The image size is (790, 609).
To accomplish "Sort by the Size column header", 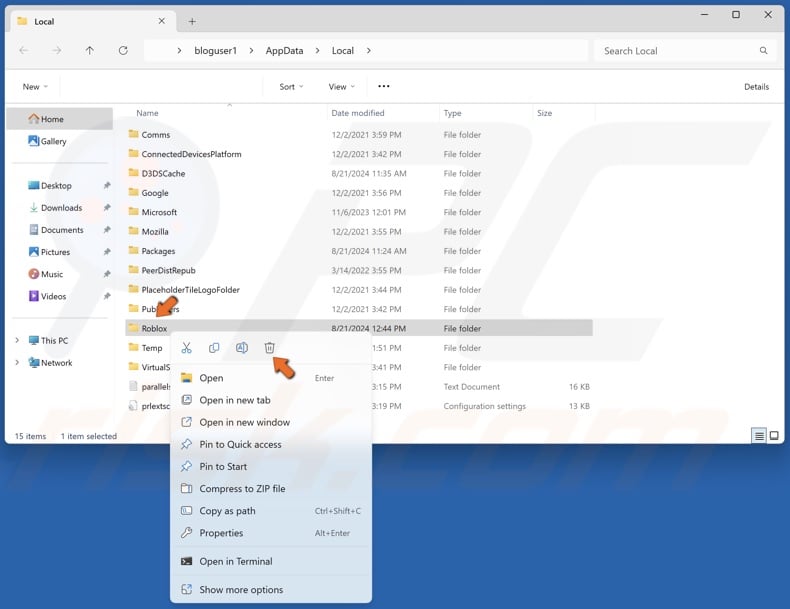I will tap(563, 113).
